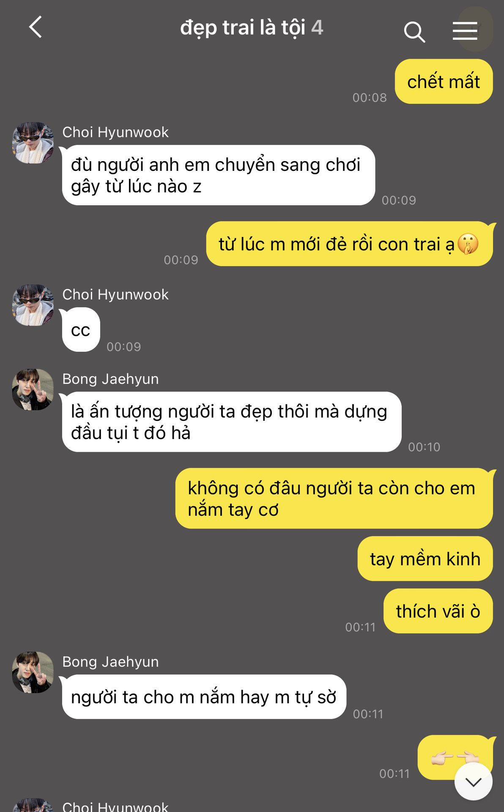This screenshot has height=812, width=504.
Task: Open Choi Hyunwook's avatar above 'đù người anh em'
Action: (x=33, y=143)
